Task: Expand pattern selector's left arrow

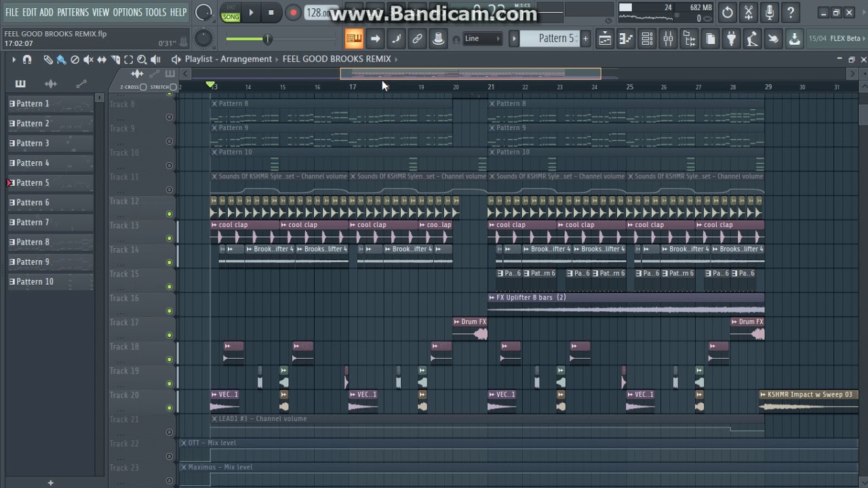Action: pyautogui.click(x=514, y=39)
